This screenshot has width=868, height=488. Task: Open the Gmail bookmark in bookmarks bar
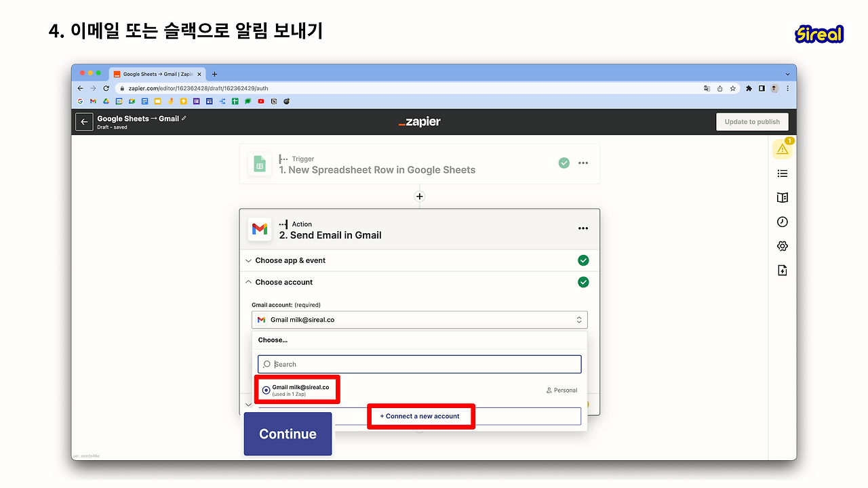click(93, 102)
